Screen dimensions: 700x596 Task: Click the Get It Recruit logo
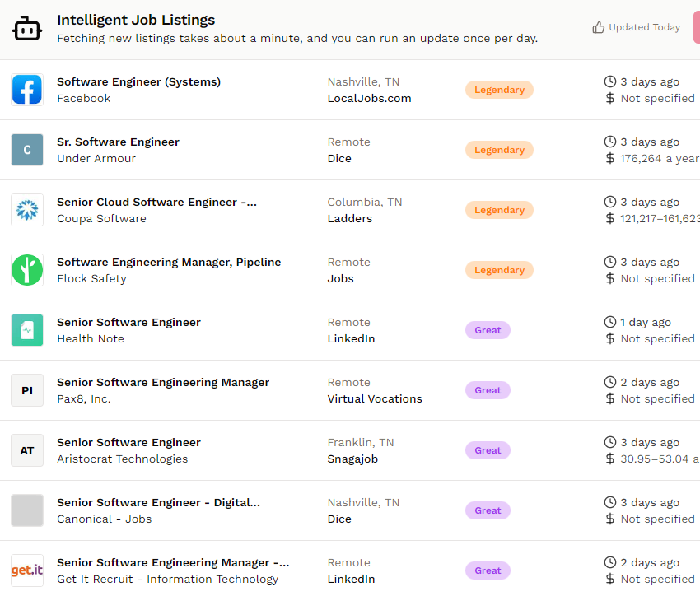(27, 570)
